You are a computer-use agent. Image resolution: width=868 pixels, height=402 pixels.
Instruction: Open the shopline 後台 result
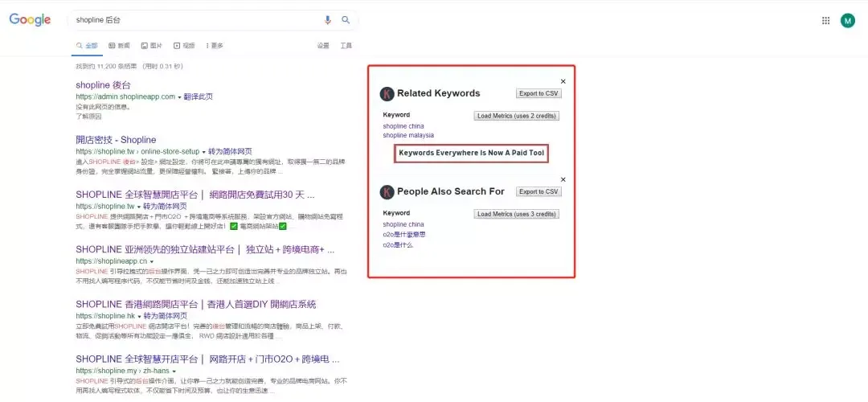pos(104,85)
